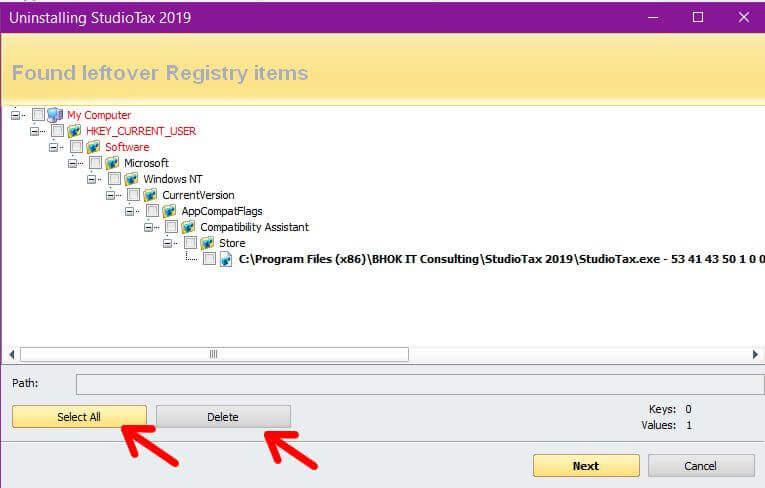The height and width of the screenshot is (488, 765).
Task: Check the Microsoft key checkbox
Action: click(x=96, y=163)
